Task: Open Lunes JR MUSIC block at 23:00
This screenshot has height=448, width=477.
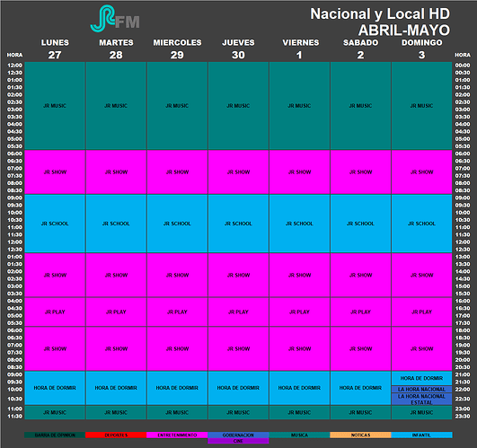Action: [x=55, y=412]
